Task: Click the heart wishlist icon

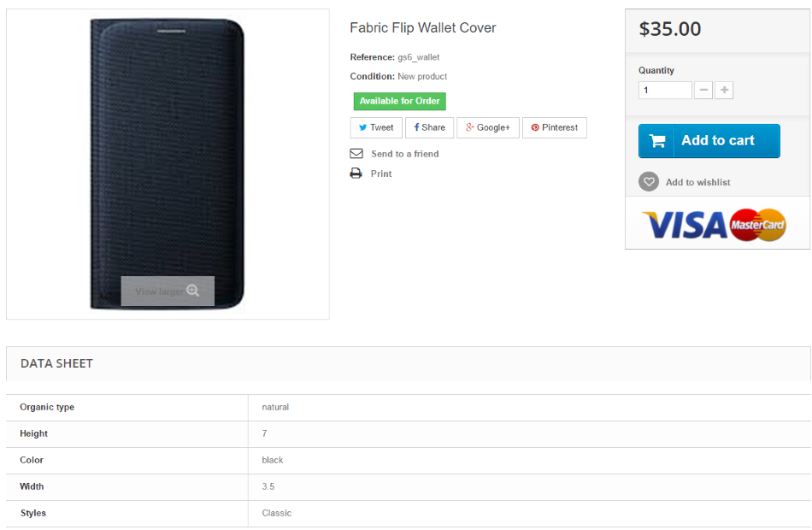Action: pos(649,182)
